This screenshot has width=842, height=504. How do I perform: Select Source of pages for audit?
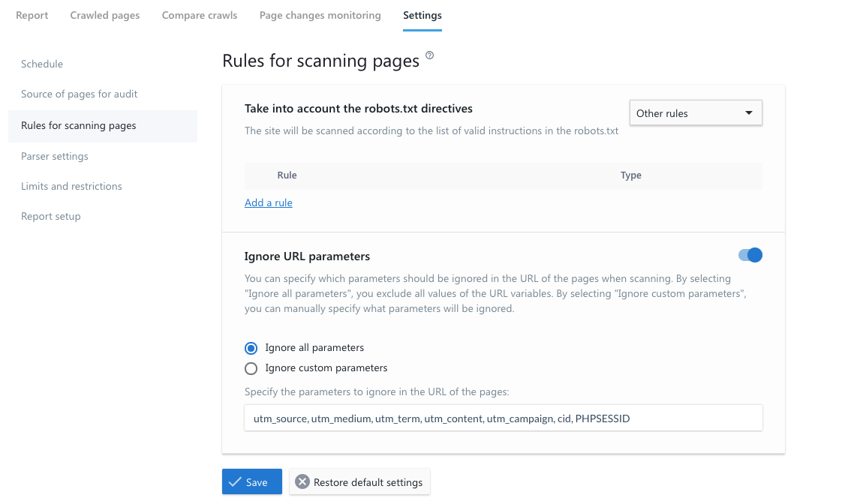tap(80, 94)
